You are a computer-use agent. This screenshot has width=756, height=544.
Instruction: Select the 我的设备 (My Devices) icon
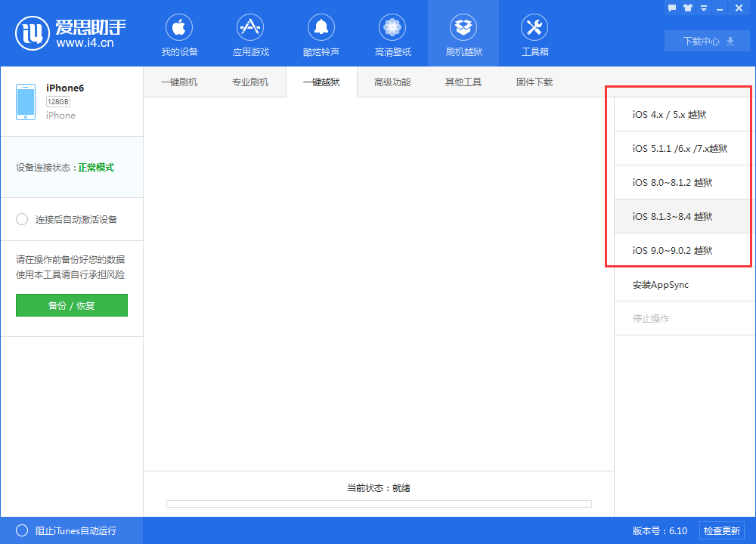(x=178, y=33)
